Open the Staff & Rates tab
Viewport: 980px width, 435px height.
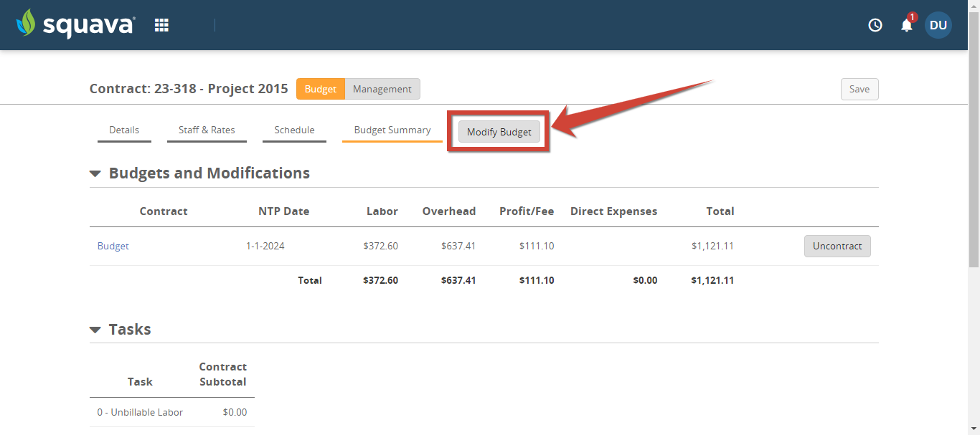point(207,130)
